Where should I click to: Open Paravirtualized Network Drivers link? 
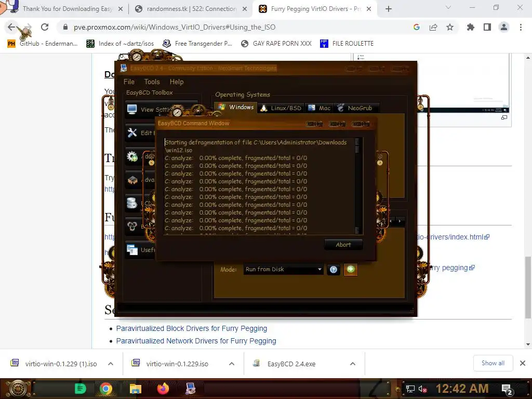click(196, 341)
